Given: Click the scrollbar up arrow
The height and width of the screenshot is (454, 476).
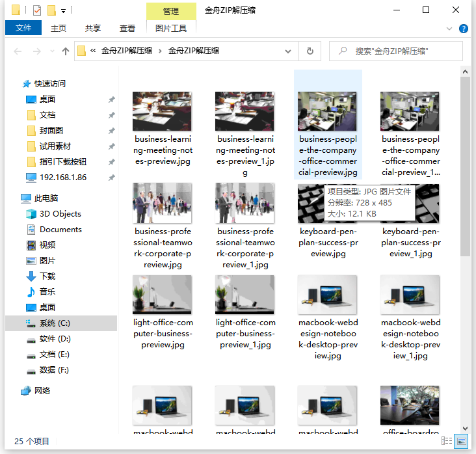Looking at the screenshot, I should coord(465,72).
